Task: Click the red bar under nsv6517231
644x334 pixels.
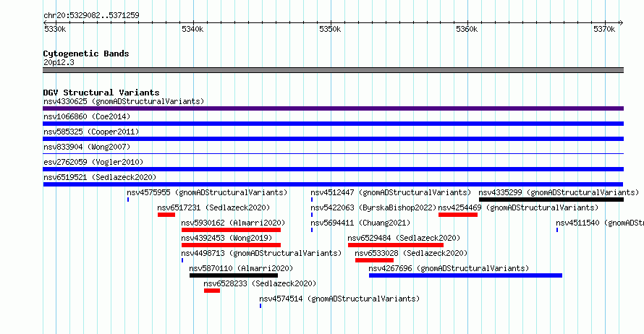Action: (166, 215)
